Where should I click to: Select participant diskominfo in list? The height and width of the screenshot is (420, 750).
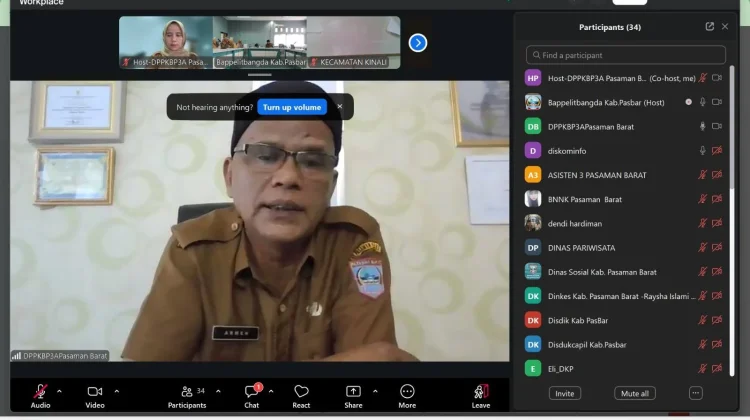point(625,151)
